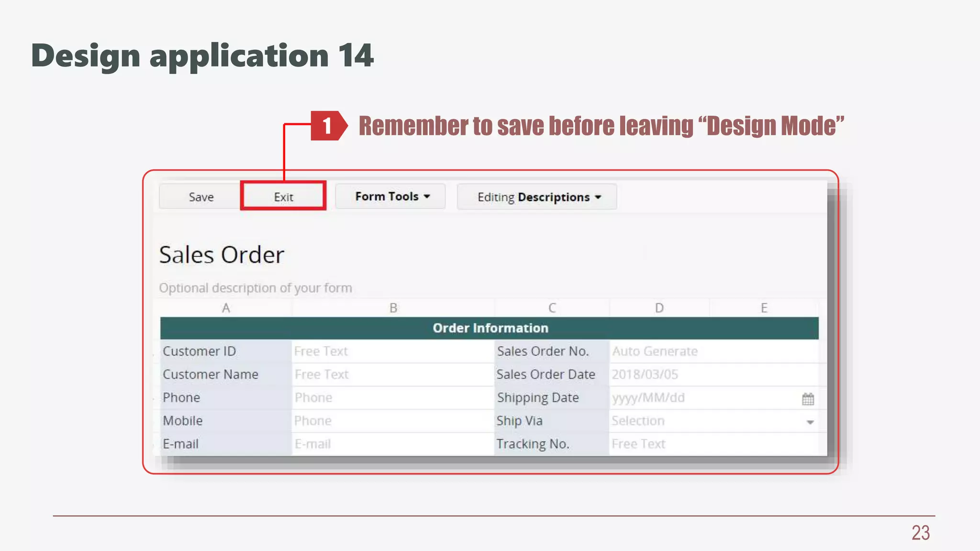Click the Customer Name Free Text field

[x=393, y=375]
